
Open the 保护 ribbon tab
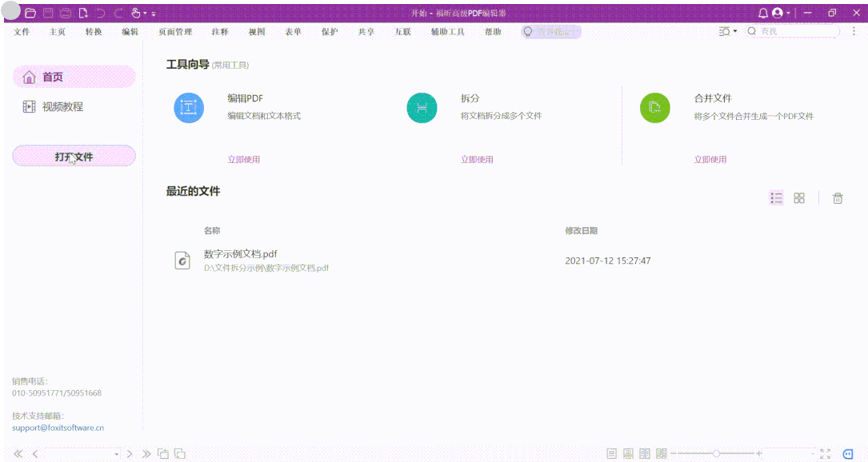click(x=330, y=33)
